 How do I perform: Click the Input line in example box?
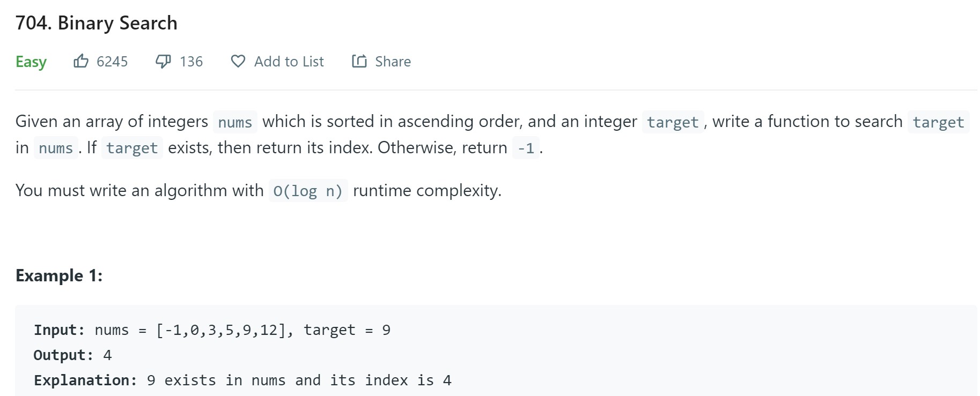pos(212,330)
